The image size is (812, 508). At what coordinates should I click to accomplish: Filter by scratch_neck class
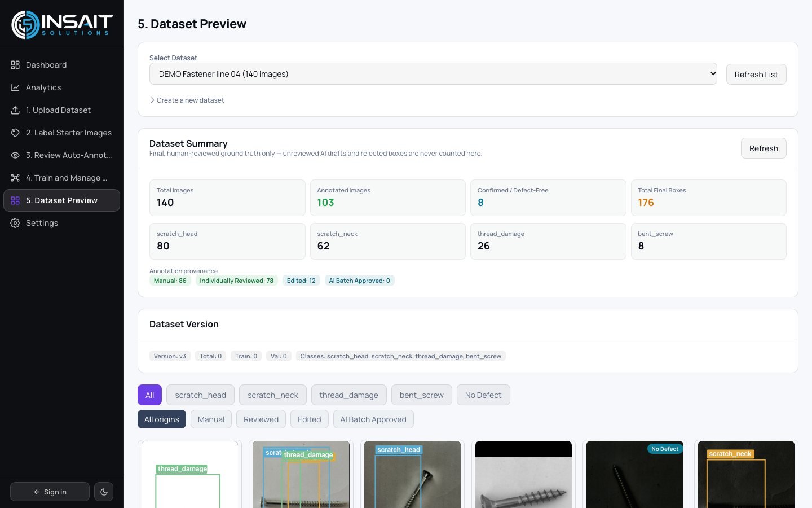click(273, 395)
